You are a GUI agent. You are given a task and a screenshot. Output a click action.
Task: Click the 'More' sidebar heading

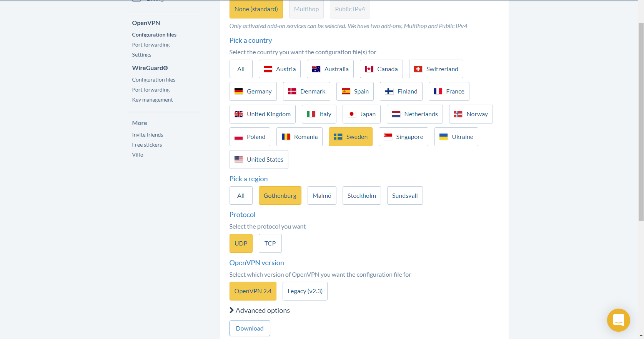(140, 123)
